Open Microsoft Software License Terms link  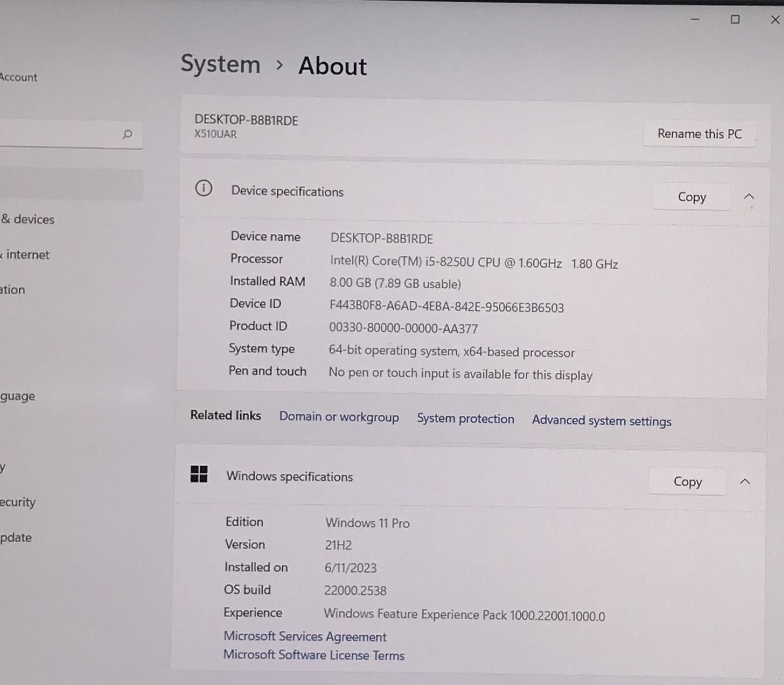pos(314,655)
